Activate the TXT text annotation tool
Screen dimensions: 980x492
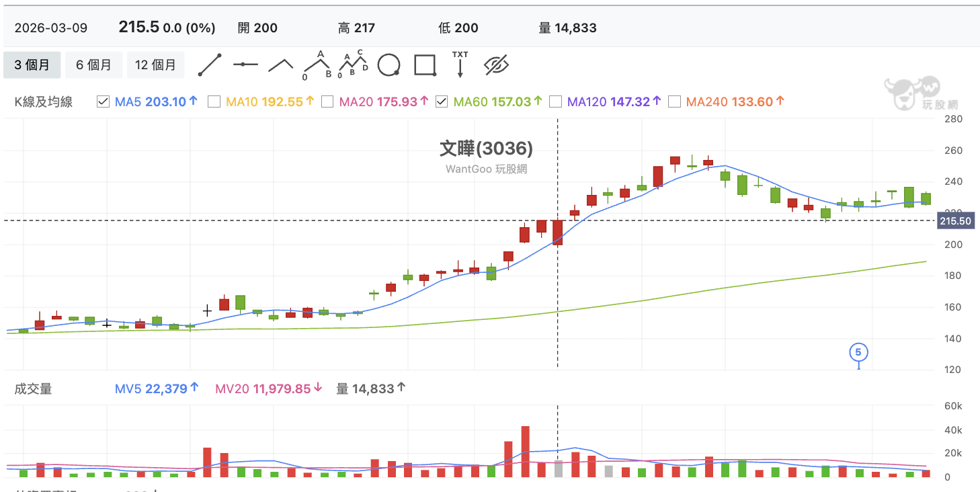click(x=460, y=65)
